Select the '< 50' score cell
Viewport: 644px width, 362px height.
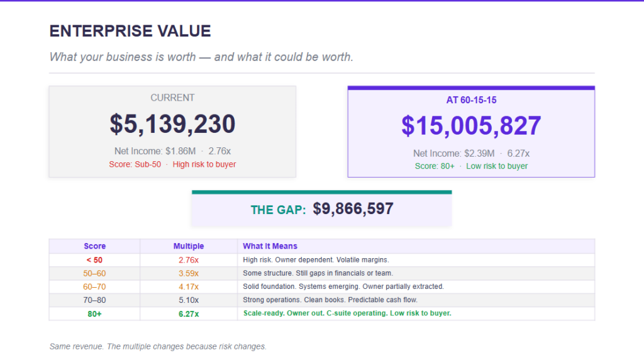click(x=94, y=260)
